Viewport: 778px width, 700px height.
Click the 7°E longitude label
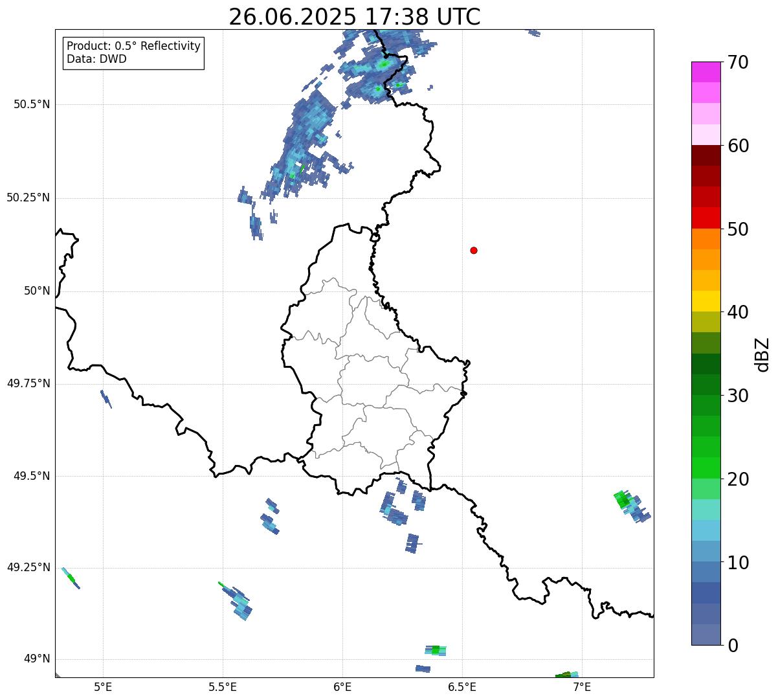(582, 686)
